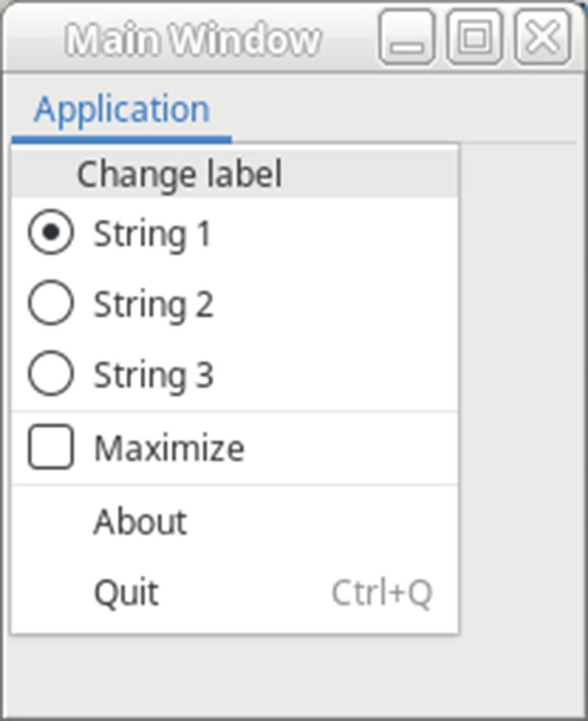
Task: Click blank window area below the menu
Action: 290,676
